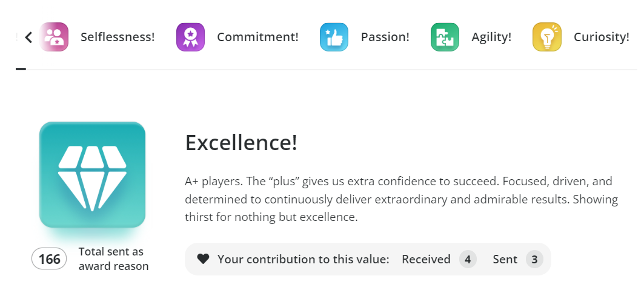Choose the Curiosity! value tab
This screenshot has height=293, width=644.
(601, 37)
